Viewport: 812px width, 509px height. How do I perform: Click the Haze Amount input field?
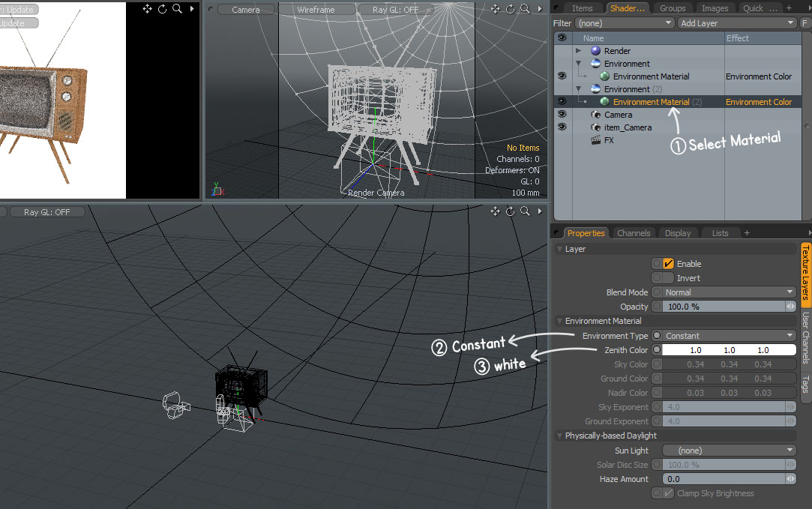click(723, 479)
